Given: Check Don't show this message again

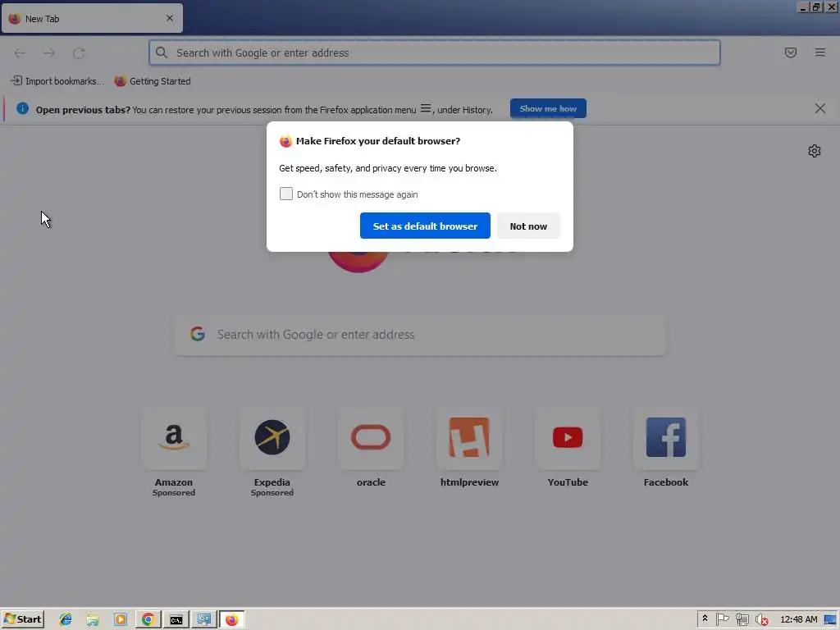Looking at the screenshot, I should (x=286, y=194).
